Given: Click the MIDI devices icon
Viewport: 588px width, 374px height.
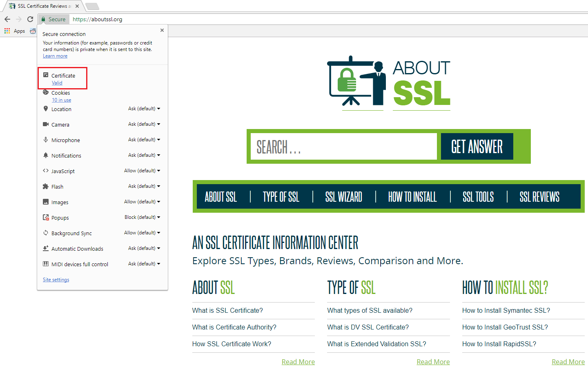Looking at the screenshot, I should pyautogui.click(x=46, y=264).
